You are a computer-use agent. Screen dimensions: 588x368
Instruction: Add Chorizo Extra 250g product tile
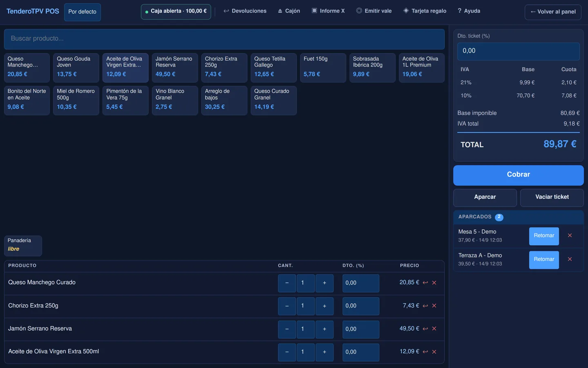(x=224, y=68)
